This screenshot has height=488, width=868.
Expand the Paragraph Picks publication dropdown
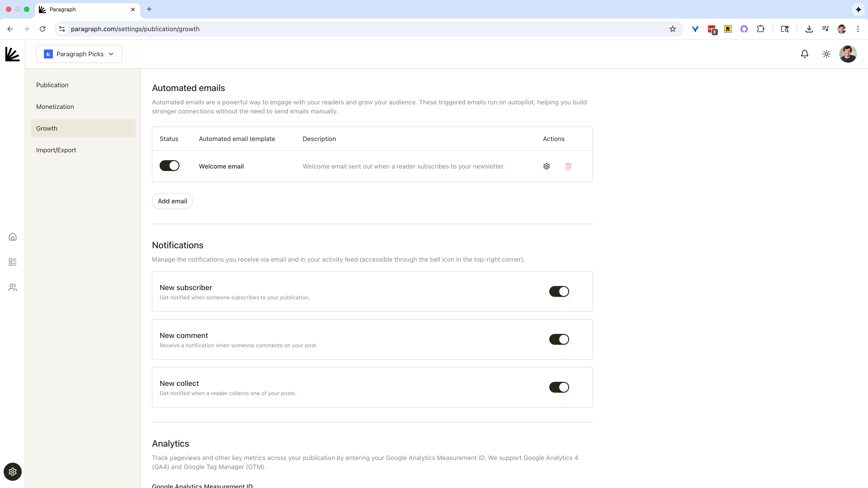(79, 54)
